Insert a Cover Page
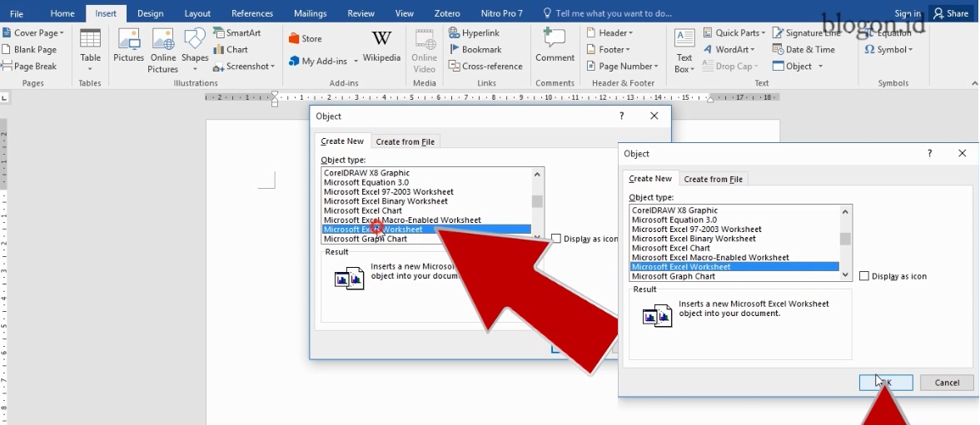 coord(32,33)
